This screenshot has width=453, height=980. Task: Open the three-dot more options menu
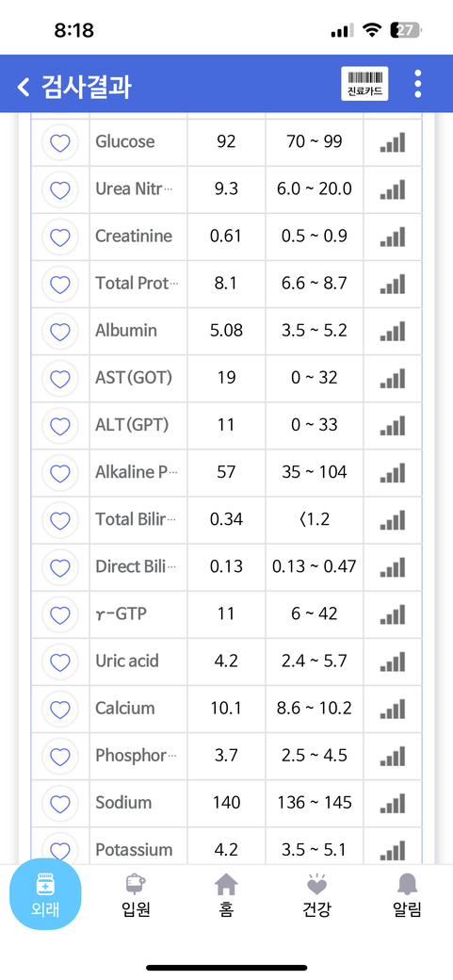tap(417, 84)
